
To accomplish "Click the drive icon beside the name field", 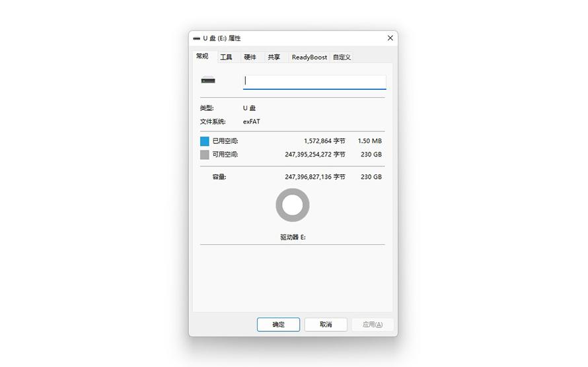I will click(x=208, y=80).
